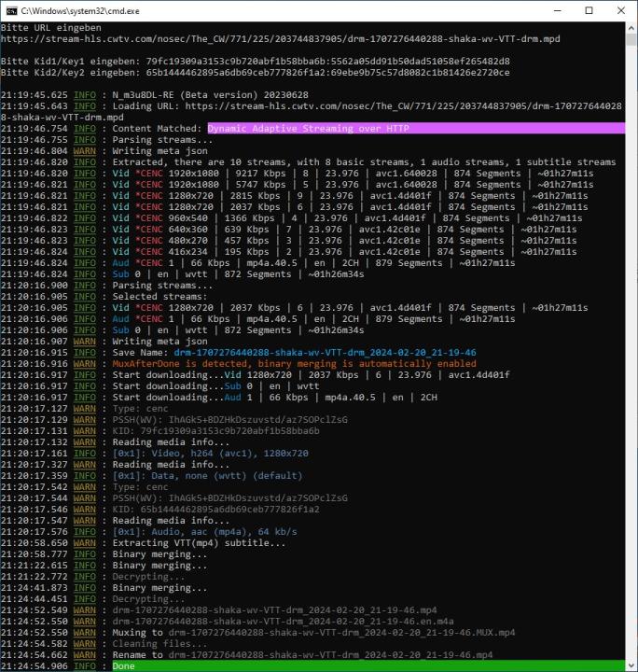Viewport: 638px width, 672px height.
Task: Click the 480x270 457 Kbps stream row
Action: click(289, 241)
